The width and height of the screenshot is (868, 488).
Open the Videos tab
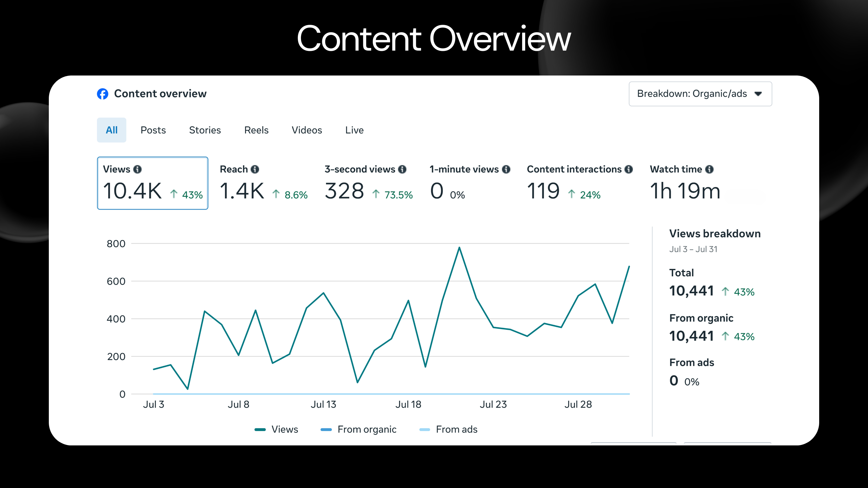click(x=307, y=130)
